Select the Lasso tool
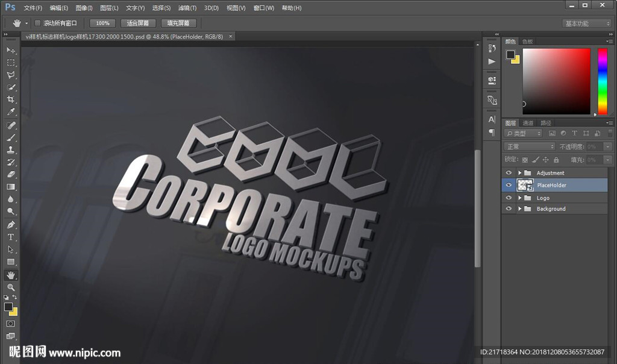 [10, 75]
